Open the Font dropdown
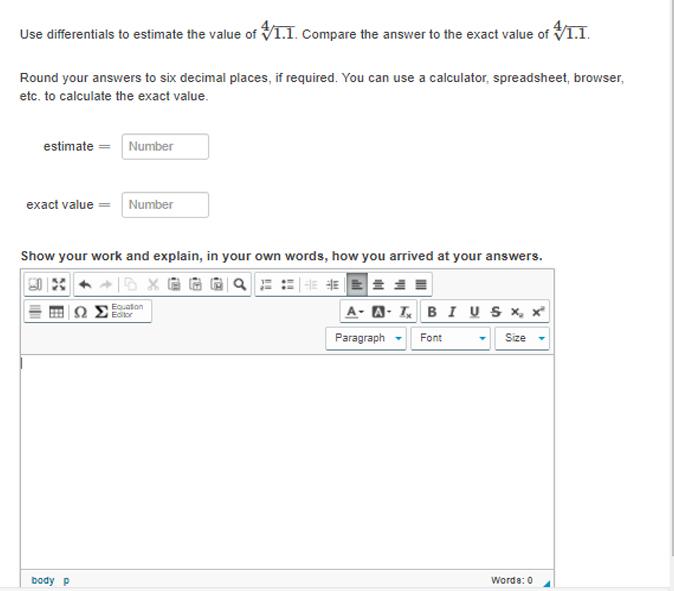The image size is (674, 591). coord(450,338)
